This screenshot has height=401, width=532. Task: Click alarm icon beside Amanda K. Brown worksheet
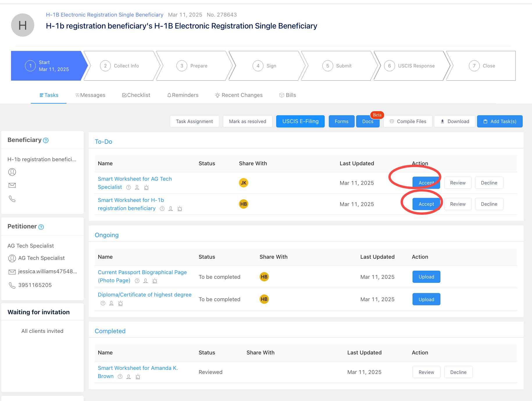[138, 377]
